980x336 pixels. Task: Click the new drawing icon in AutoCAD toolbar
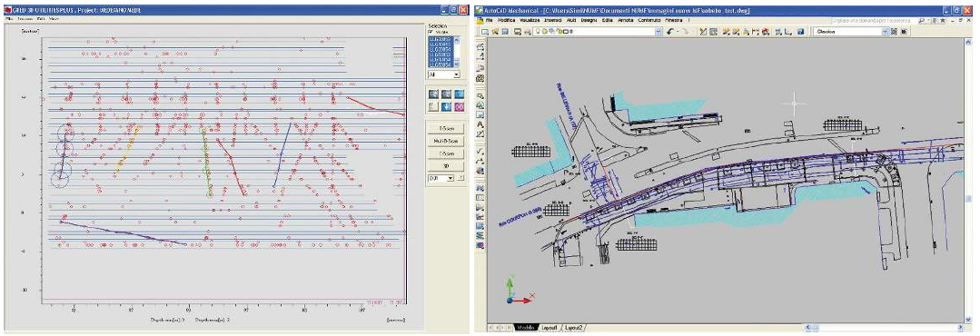(484, 31)
